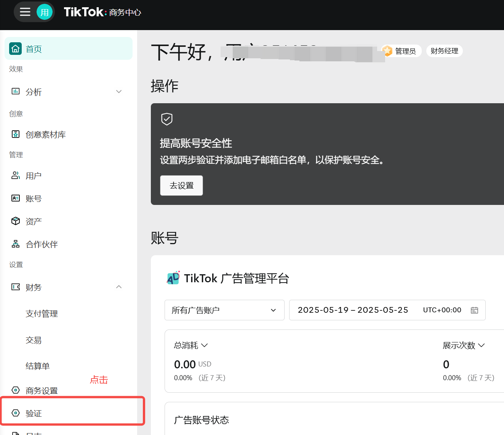Open the 所有广告账户 dropdown
Viewport: 504px width, 435px height.
(224, 310)
